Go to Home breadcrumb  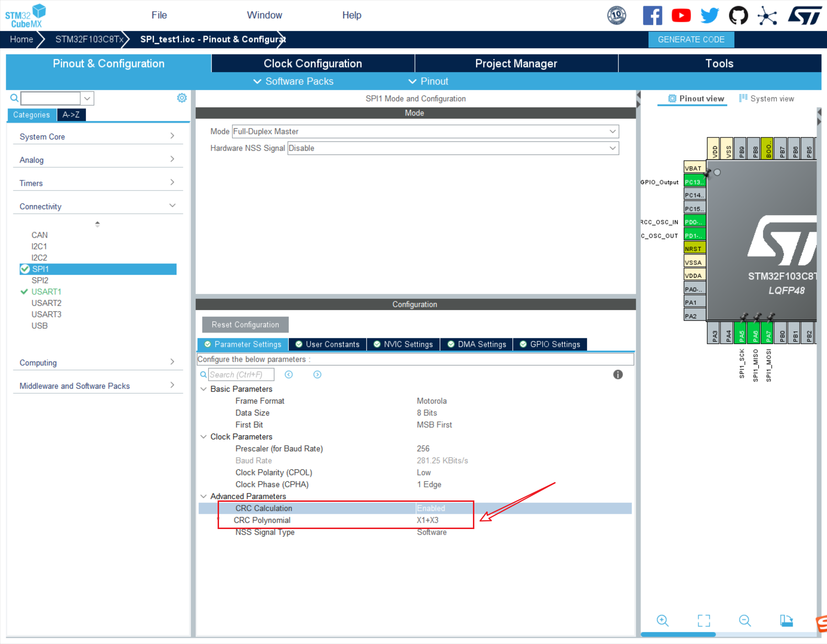coord(21,39)
